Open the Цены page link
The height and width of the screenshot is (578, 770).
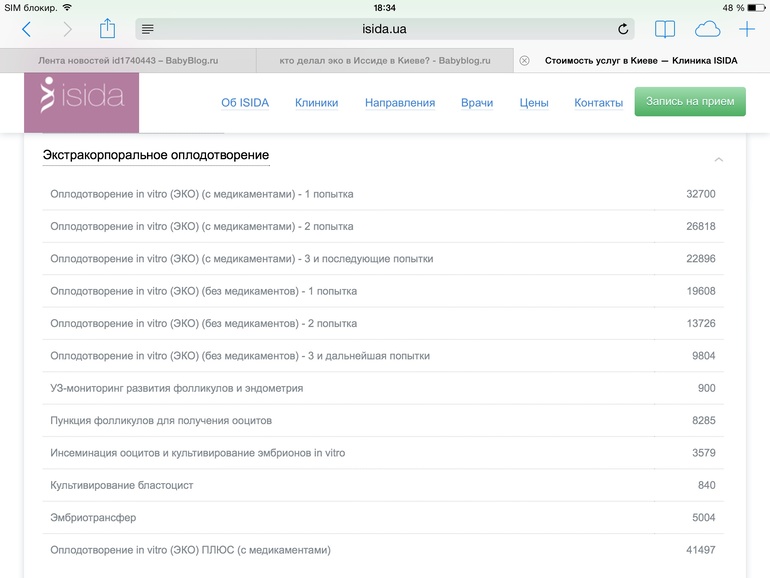(x=534, y=102)
